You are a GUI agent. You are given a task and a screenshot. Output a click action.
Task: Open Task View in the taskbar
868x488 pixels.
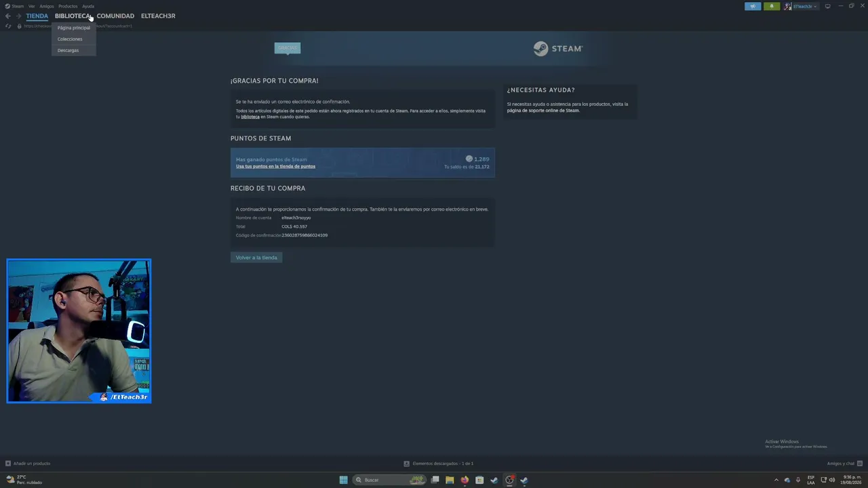(435, 480)
